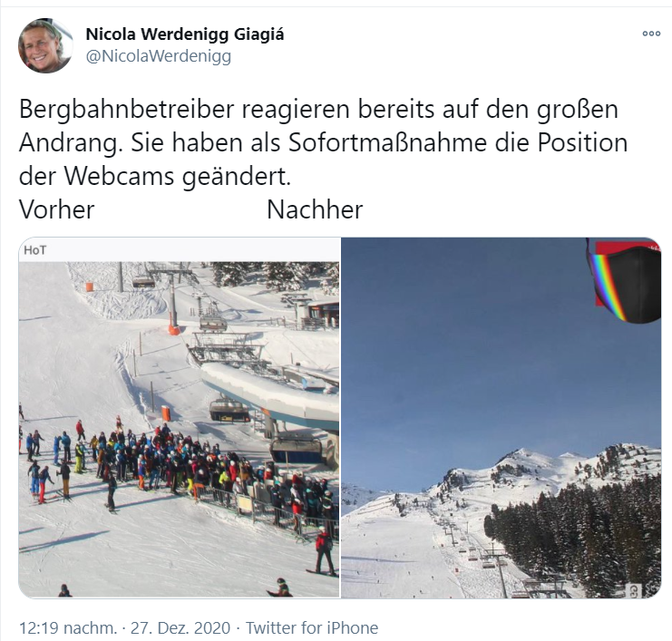Screen dimensions: 672x641
Task: Click the date 27. Dez. 2020
Action: (x=180, y=627)
